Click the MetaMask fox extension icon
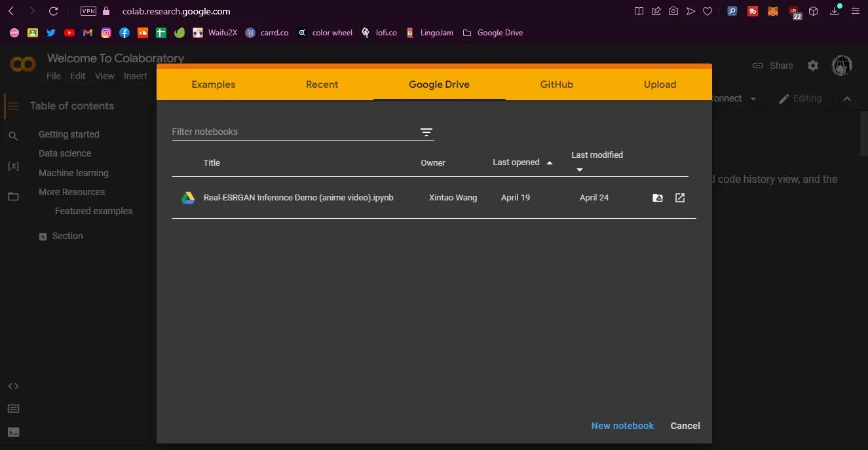The height and width of the screenshot is (450, 868). point(773,11)
